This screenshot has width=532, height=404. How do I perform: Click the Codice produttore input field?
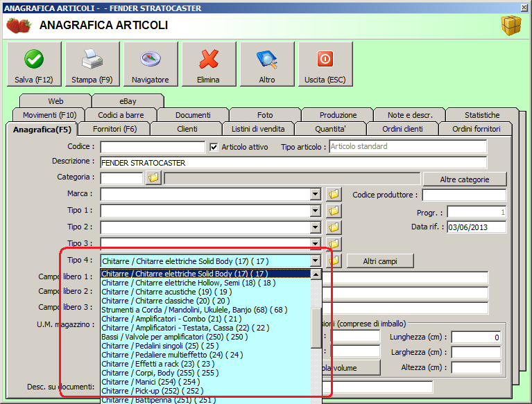click(x=464, y=195)
